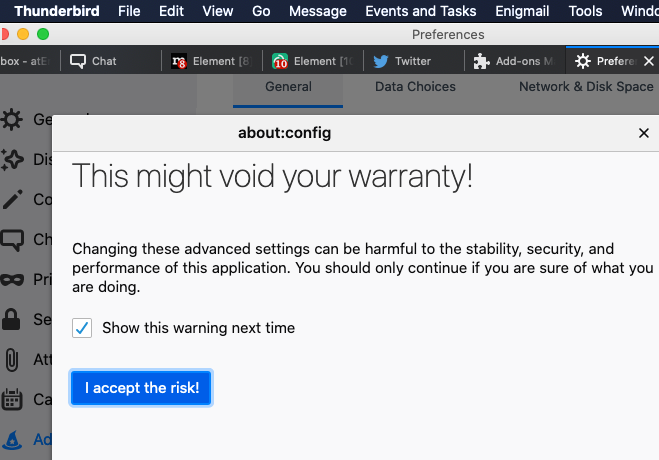The image size is (659, 460).
Task: Click the Preferences gear tab icon
Action: click(583, 61)
